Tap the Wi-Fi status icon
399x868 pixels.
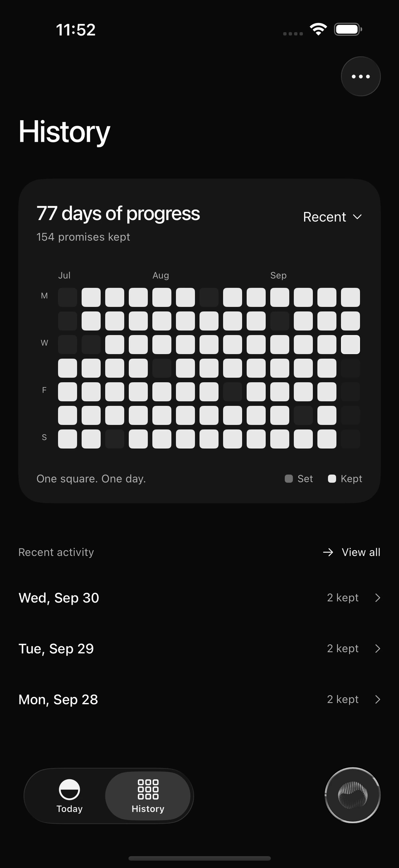click(318, 30)
